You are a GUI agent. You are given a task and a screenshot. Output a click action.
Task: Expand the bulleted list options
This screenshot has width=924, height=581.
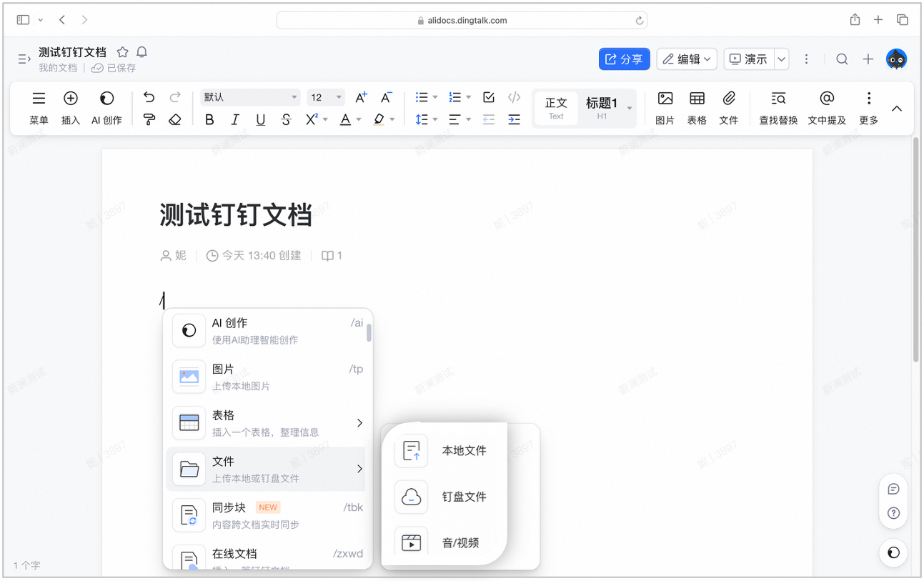click(x=434, y=97)
